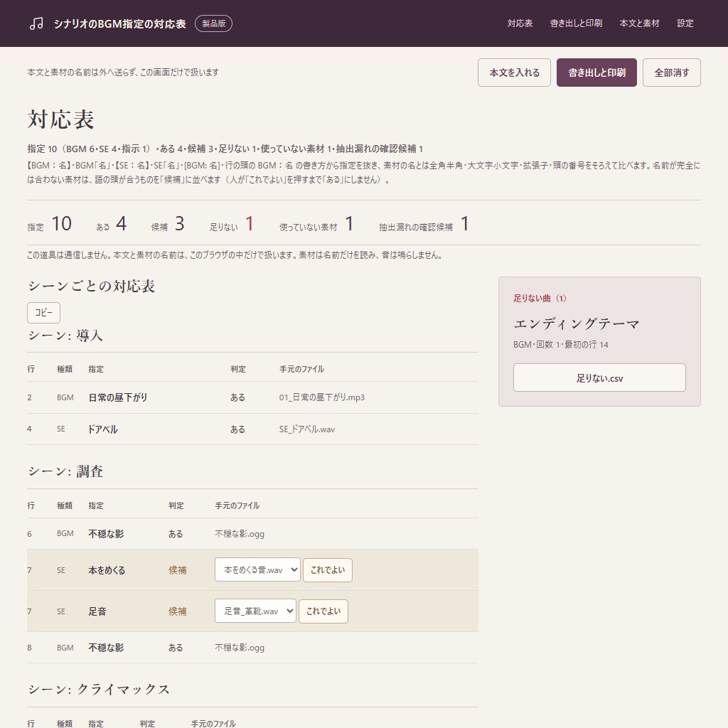The height and width of the screenshot is (728, 728).
Task: Click the 候補 count 3 in summary
Action: 180,224
